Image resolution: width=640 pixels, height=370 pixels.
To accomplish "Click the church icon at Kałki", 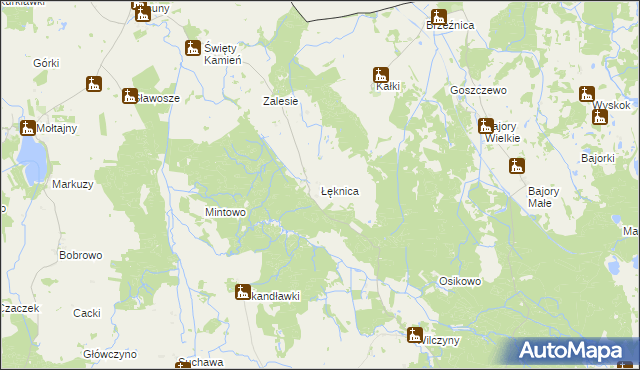I will pyautogui.click(x=380, y=75).
